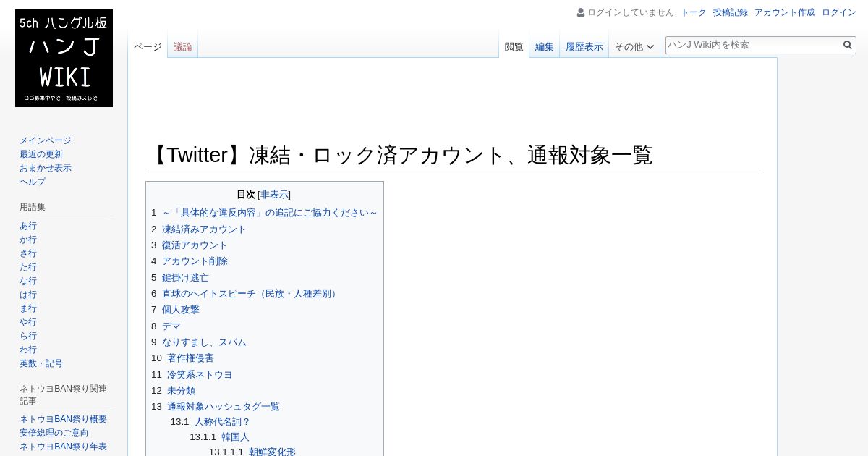Open glossary わ行 link
The height and width of the screenshot is (456, 868).
coord(28,350)
